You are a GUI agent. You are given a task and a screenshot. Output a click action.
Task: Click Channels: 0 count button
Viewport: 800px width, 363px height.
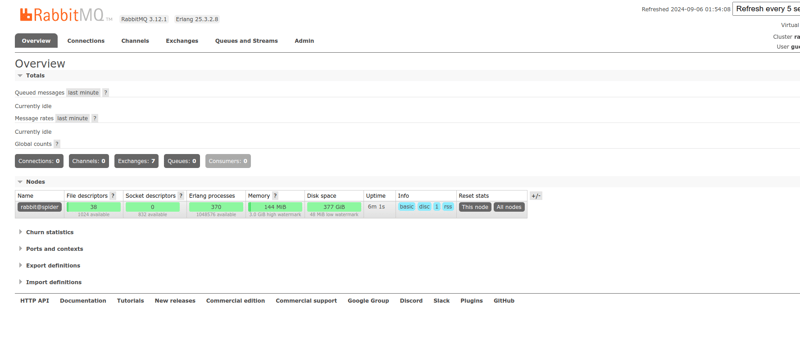pyautogui.click(x=89, y=161)
